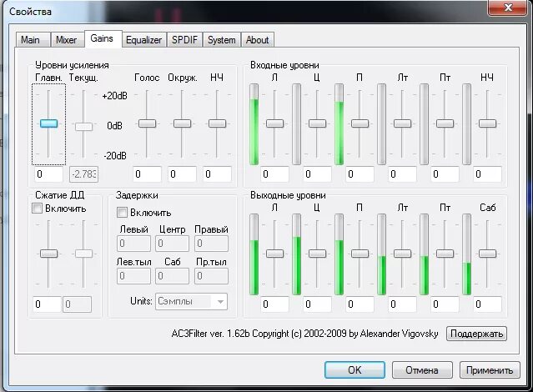Click output level Пт slider handle
The image size is (533, 392).
[445, 254]
